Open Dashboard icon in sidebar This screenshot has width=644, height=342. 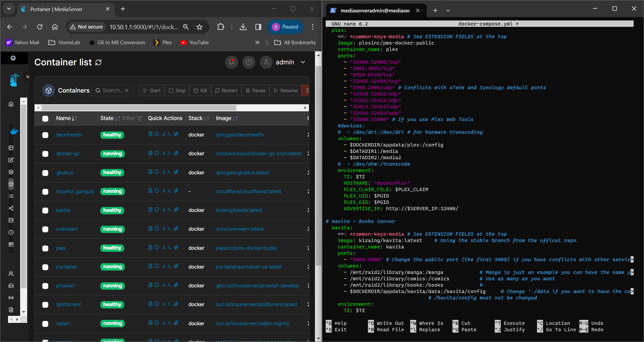click(11, 148)
